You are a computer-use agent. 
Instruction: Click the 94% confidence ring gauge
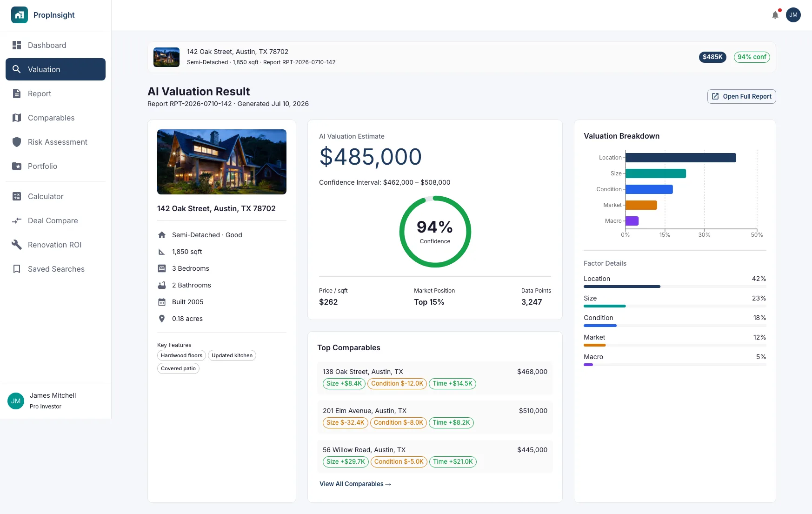(435, 232)
